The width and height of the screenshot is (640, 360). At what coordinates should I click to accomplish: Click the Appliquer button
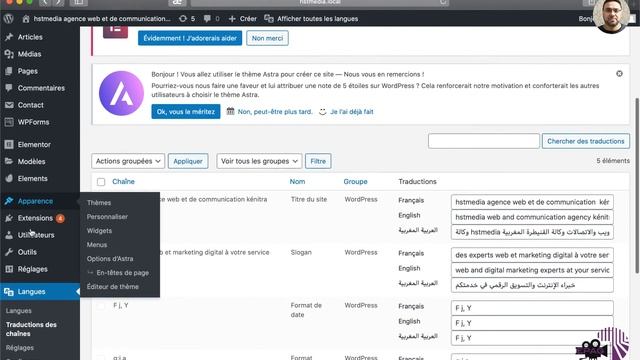(x=188, y=161)
